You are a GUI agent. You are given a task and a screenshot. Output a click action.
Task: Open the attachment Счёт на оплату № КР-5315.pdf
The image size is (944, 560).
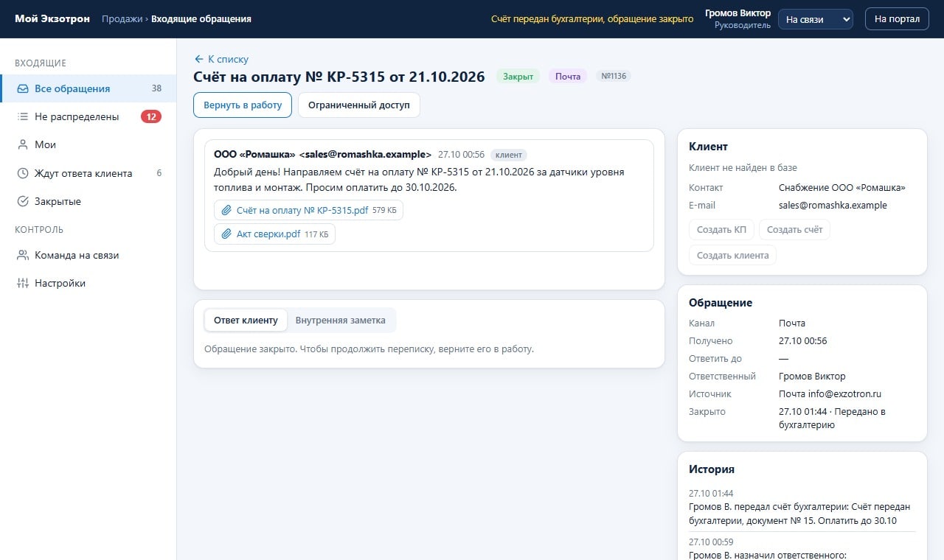(x=308, y=210)
